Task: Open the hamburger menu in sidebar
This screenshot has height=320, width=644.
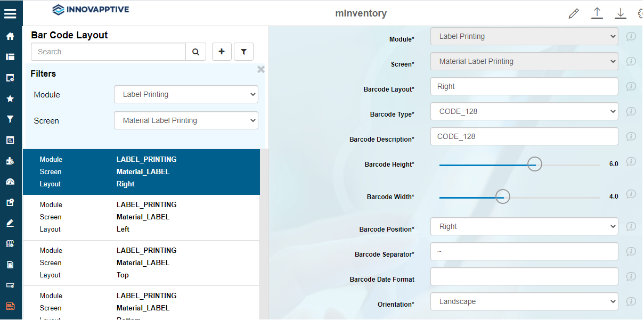Action: pos(10,14)
